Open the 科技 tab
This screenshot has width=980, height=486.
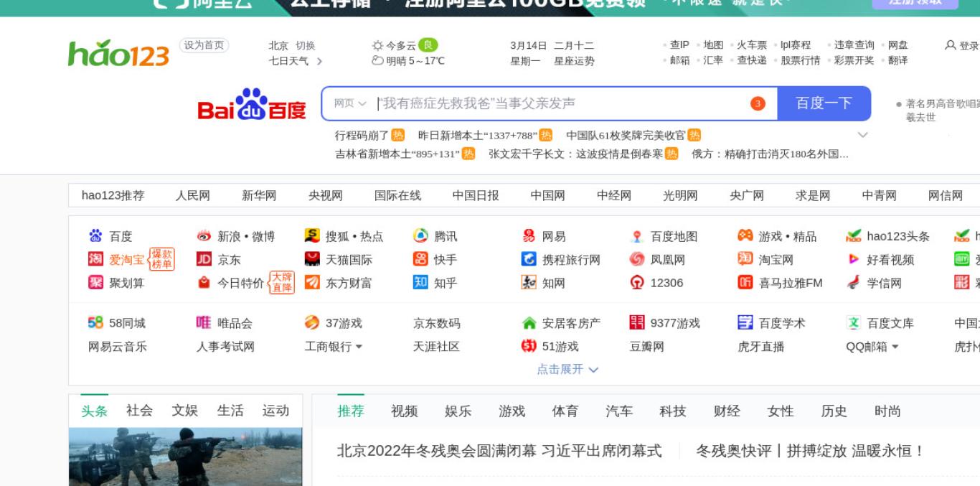tap(672, 411)
